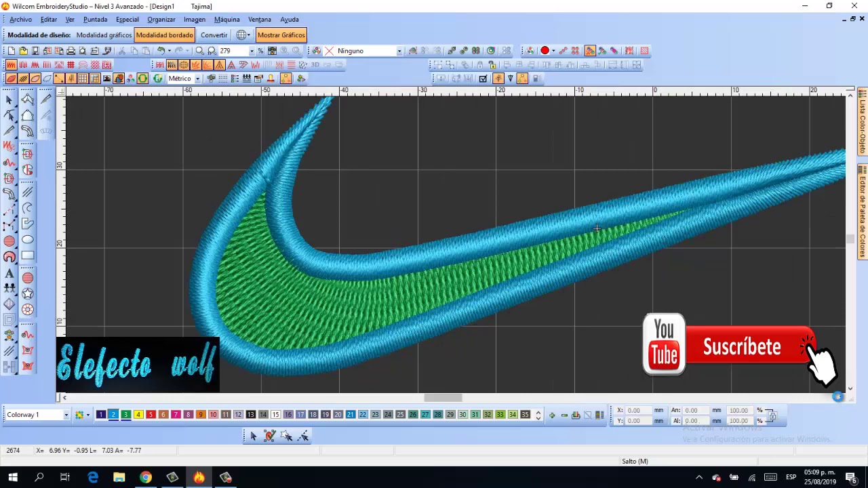Click the red horseshoe magnet tool icon
868x488 pixels.
click(x=9, y=257)
